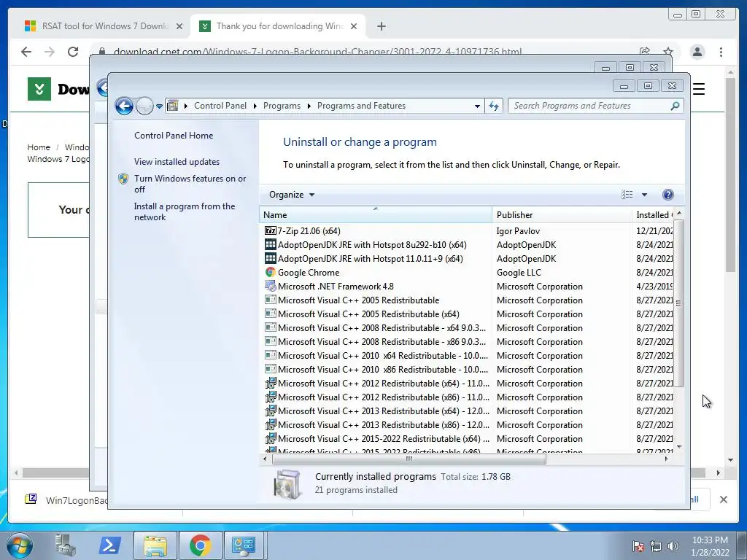Select AdoptOpenJDK JRE 11.0.11+9 icon

pyautogui.click(x=270, y=258)
